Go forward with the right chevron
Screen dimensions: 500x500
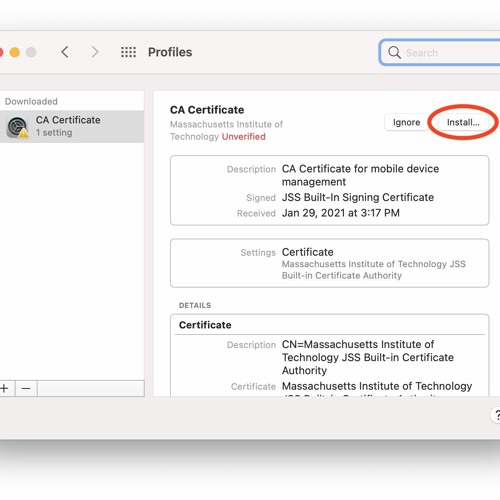(x=95, y=52)
